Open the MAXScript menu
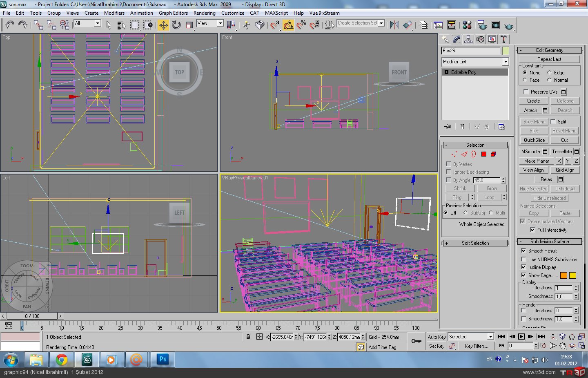The width and height of the screenshot is (588, 378). click(276, 13)
